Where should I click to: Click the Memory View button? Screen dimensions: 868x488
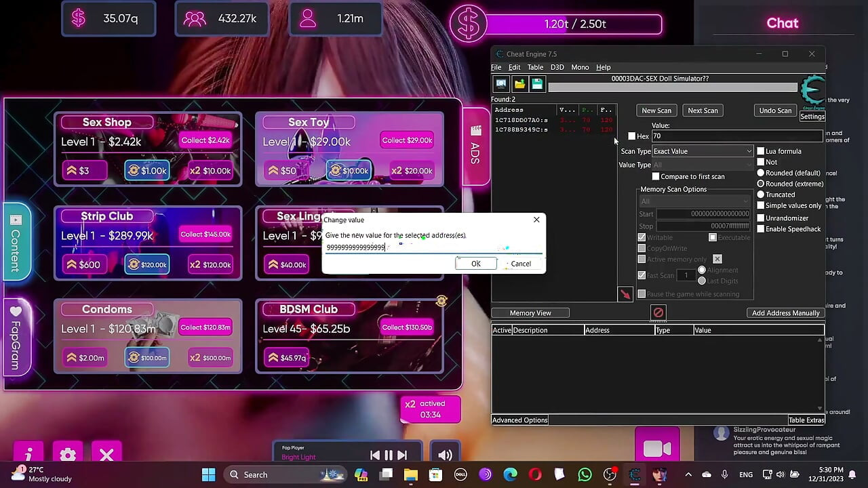[530, 313]
